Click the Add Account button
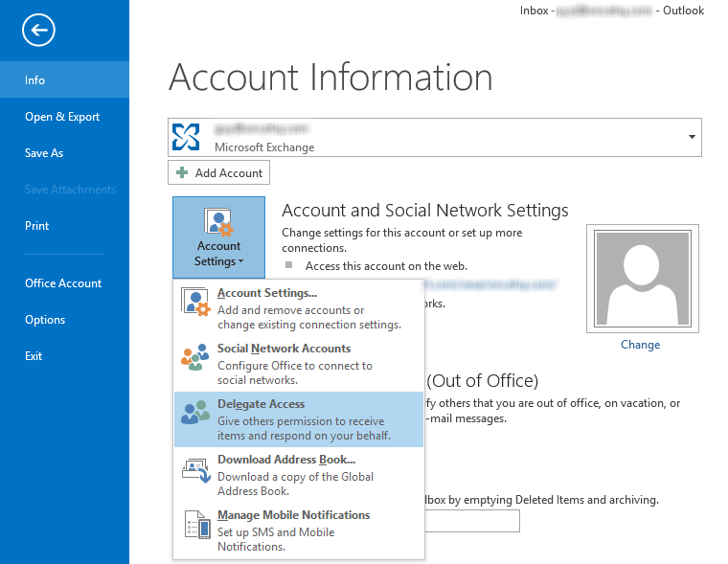 pos(218,172)
